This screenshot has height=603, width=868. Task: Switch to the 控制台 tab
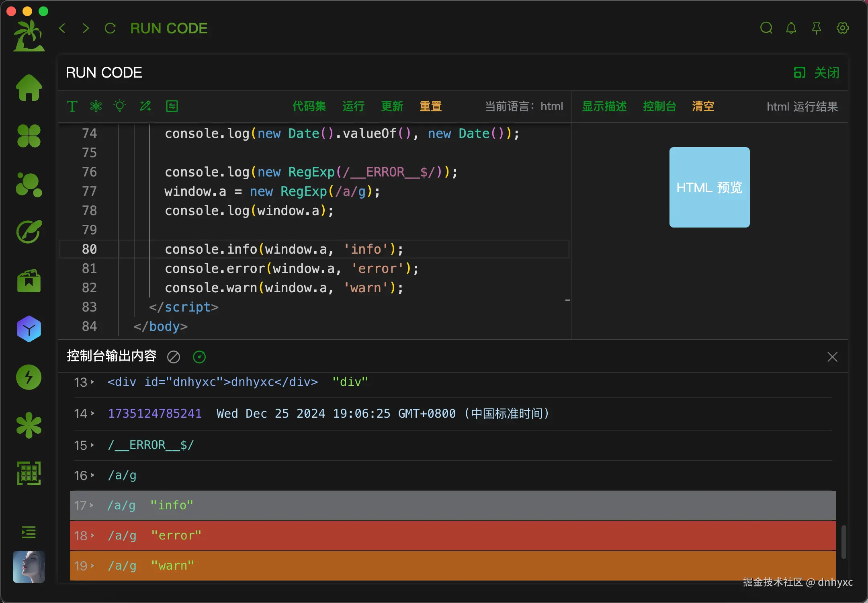click(x=659, y=106)
